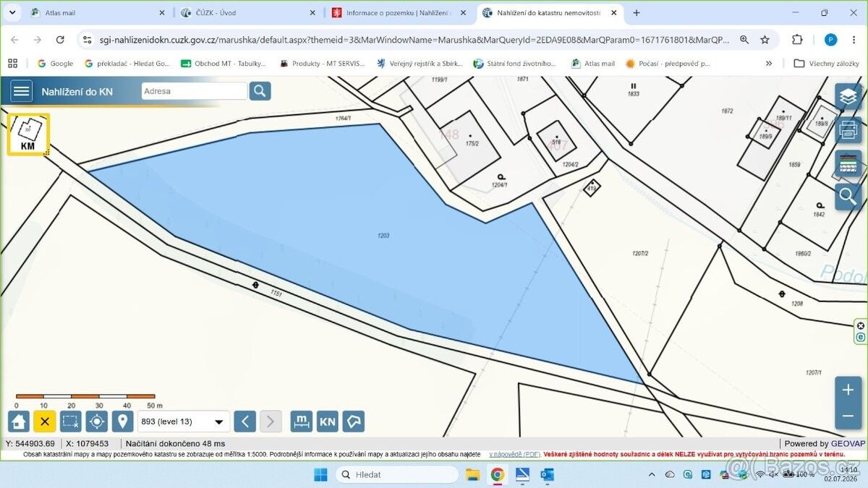Open the print map tool
The width and height of the screenshot is (868, 488).
[848, 130]
